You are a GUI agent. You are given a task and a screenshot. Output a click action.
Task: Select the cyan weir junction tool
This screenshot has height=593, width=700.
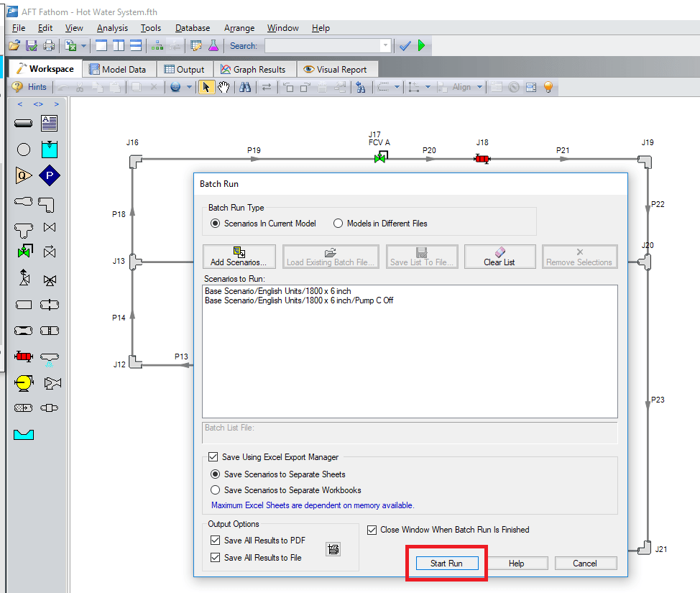(x=24, y=434)
